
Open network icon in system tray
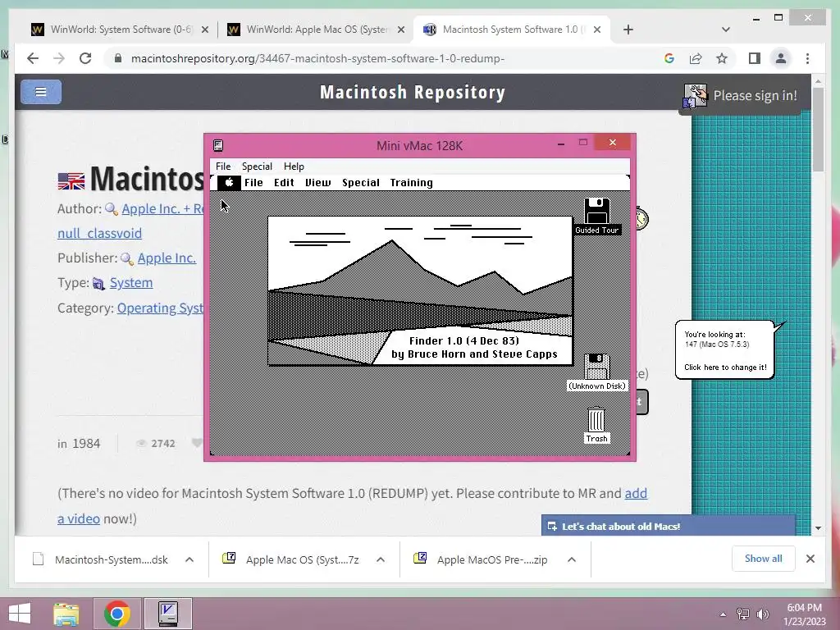[743, 614]
